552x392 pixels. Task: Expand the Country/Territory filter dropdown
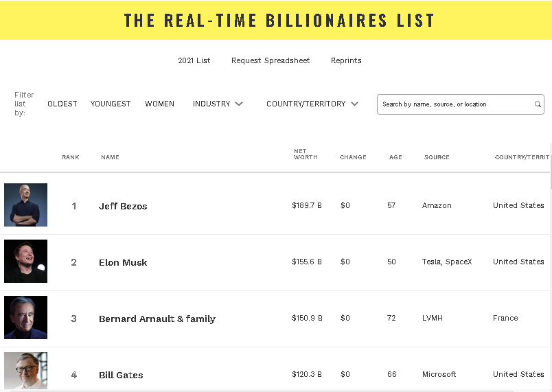(x=312, y=104)
